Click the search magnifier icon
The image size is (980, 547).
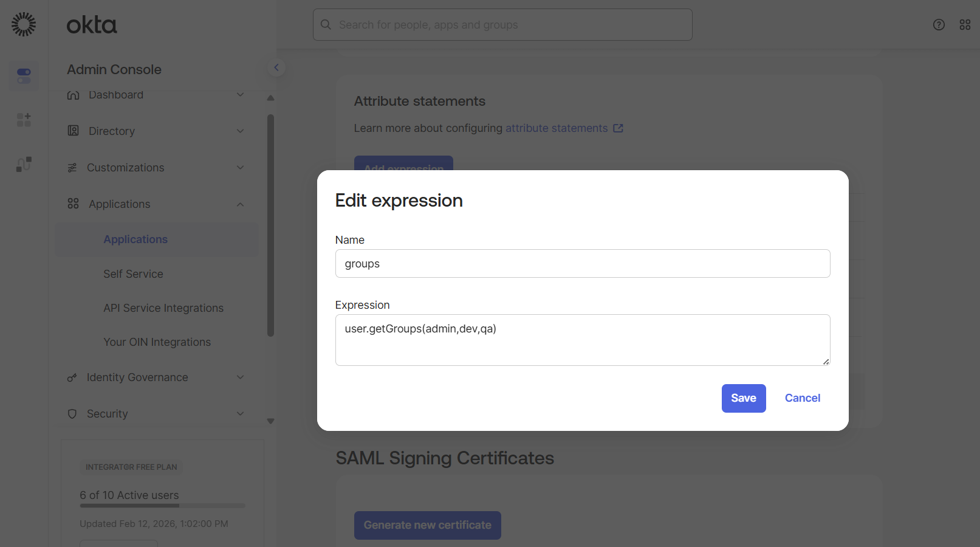click(326, 25)
